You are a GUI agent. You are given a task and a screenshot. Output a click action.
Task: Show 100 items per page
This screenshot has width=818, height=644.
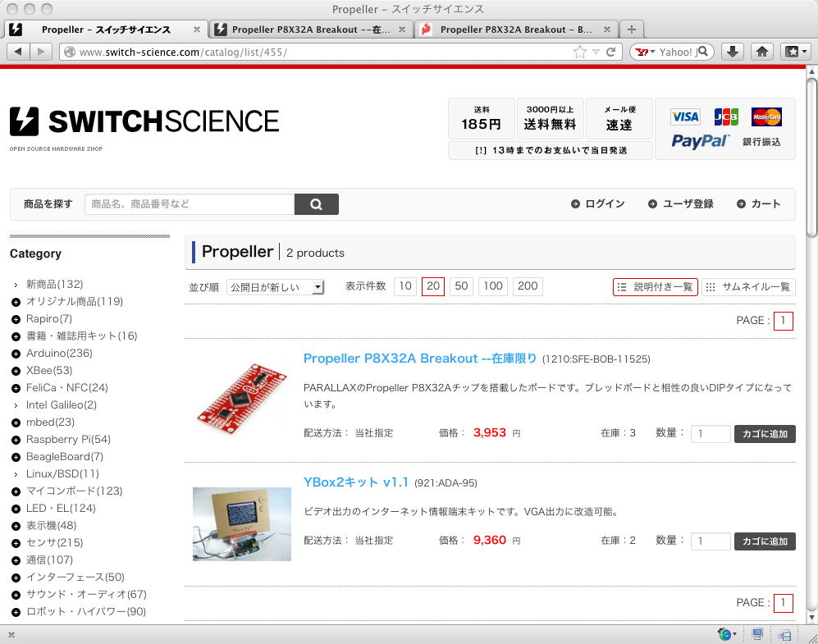(492, 285)
